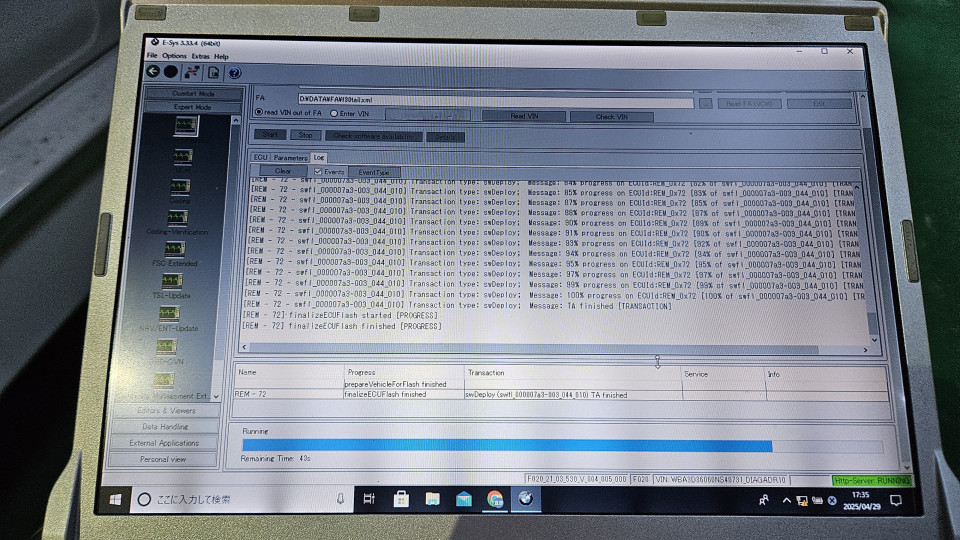Open the Options menu
Viewport: 960px width, 540px height.
tap(174, 56)
